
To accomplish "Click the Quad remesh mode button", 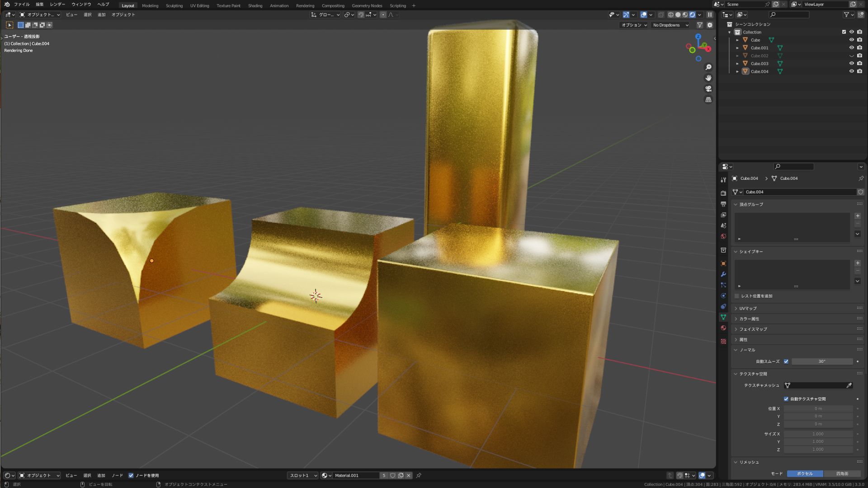I will click(842, 474).
